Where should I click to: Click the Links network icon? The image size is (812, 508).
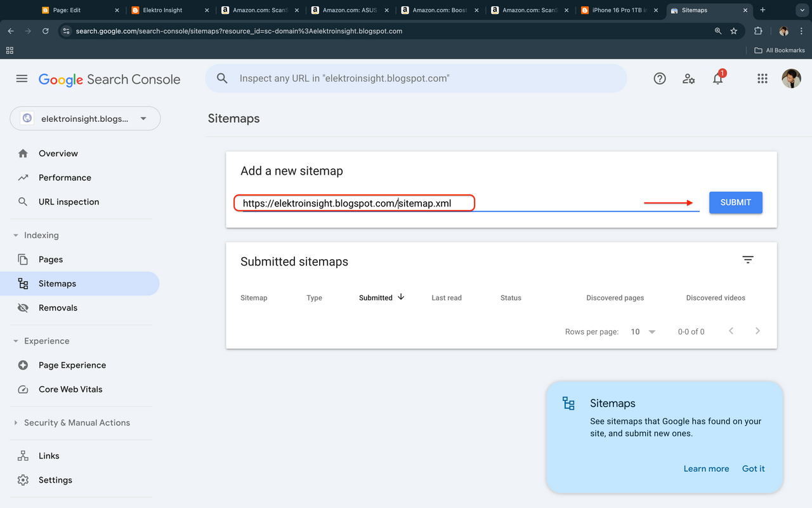(23, 456)
